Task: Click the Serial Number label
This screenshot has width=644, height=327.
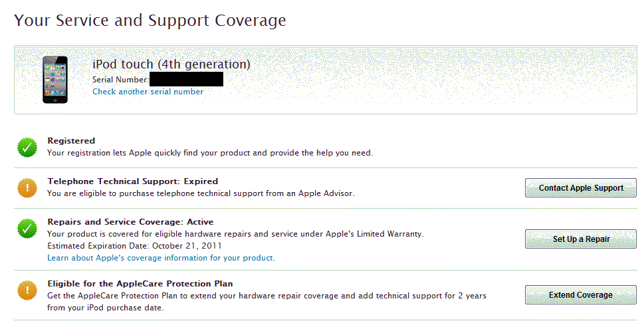Action: (x=120, y=80)
